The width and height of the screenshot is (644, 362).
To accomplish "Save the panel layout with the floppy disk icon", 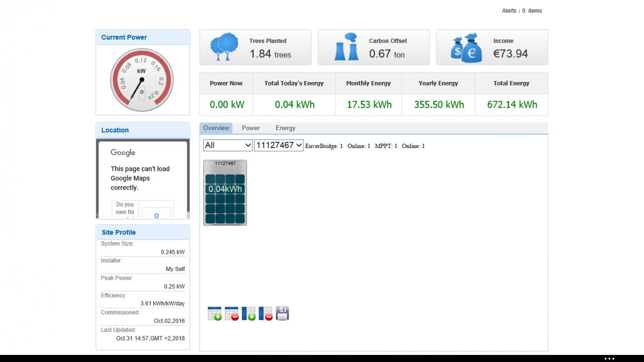I will (x=283, y=314).
